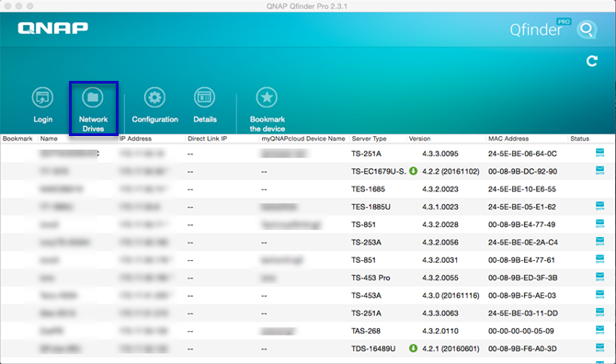Select the TS-EC1679U-S. server type cell
616x364 pixels.
[x=379, y=171]
